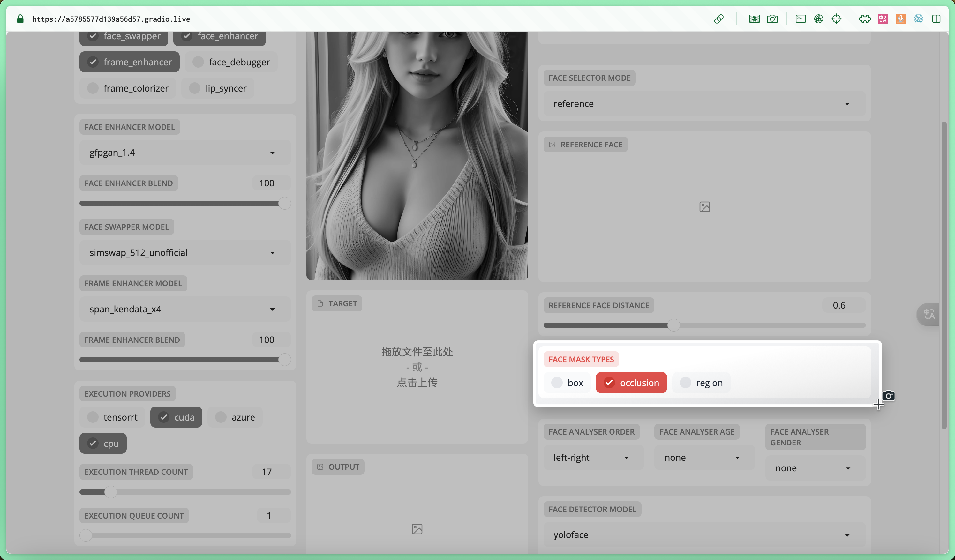
Task: Click the Reference Face Distance value 0.6
Action: tap(844, 305)
